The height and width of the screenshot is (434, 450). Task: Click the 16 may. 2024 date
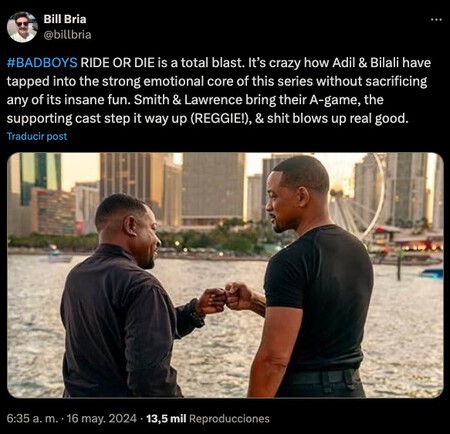tap(102, 419)
